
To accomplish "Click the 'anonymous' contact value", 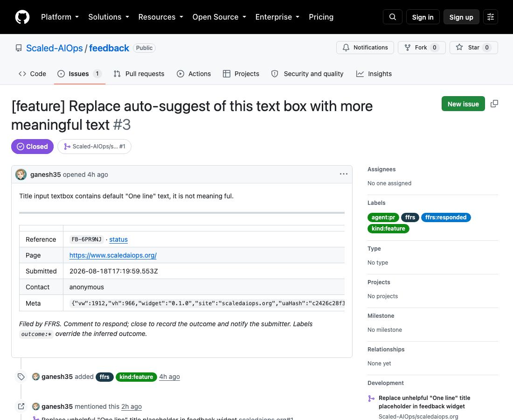I will [86, 287].
